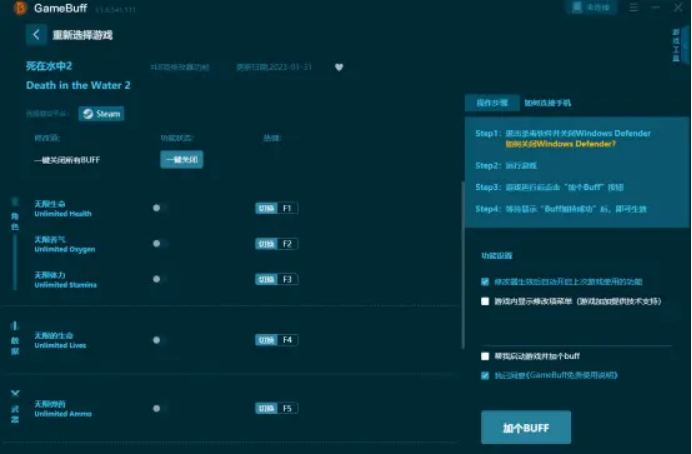692x454 pixels.
Task: Toggle launch game and add buff checkbox
Action: [x=485, y=356]
